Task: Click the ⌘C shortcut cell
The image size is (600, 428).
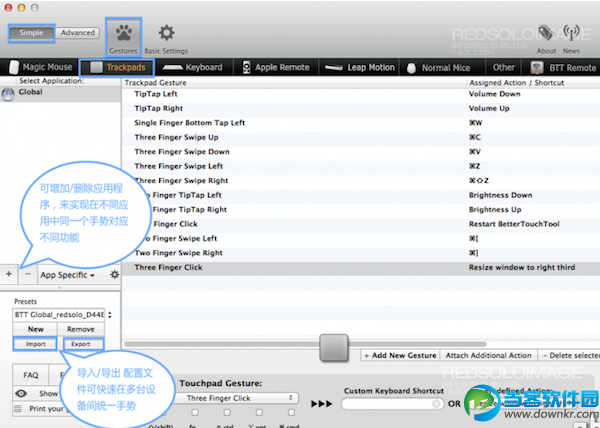Action: click(x=475, y=137)
